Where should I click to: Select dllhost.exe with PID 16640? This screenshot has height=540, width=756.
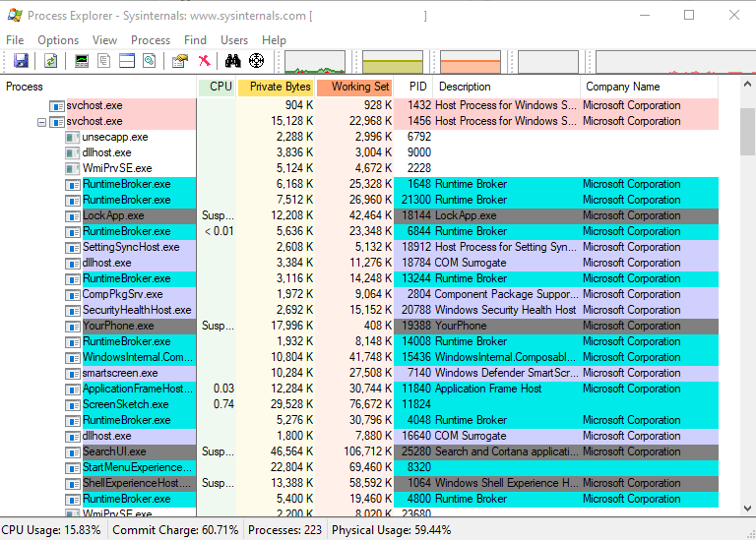pos(359,436)
